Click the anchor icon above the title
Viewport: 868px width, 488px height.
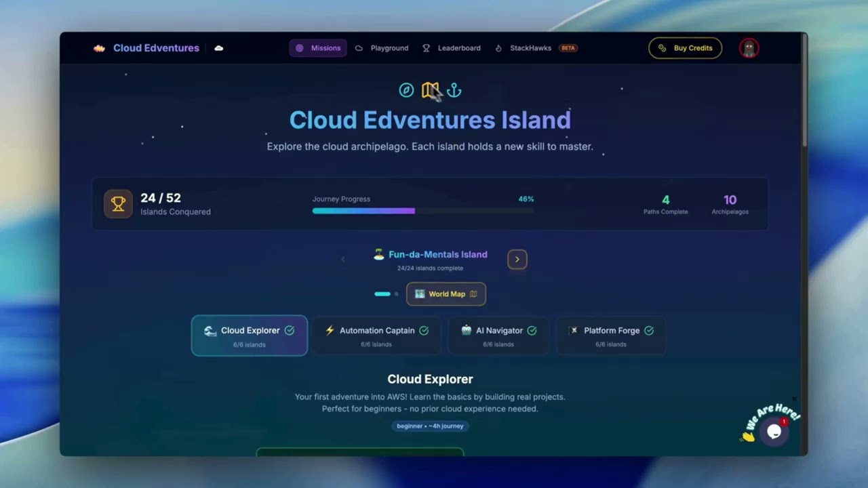click(454, 90)
